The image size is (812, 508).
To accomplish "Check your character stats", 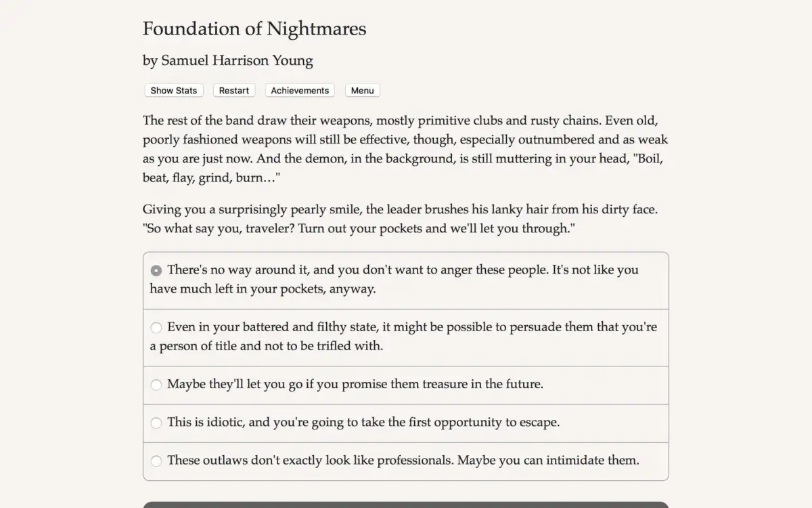I will point(173,90).
